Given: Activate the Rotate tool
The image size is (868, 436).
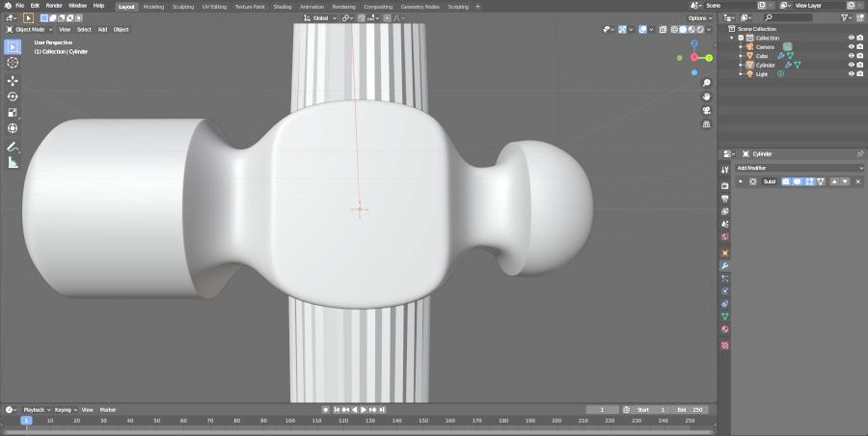Looking at the screenshot, I should (x=13, y=96).
